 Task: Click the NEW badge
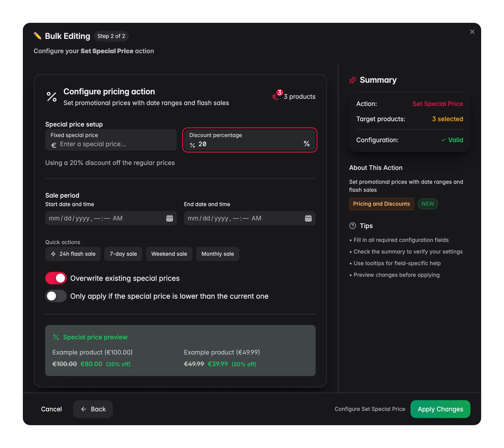point(428,204)
